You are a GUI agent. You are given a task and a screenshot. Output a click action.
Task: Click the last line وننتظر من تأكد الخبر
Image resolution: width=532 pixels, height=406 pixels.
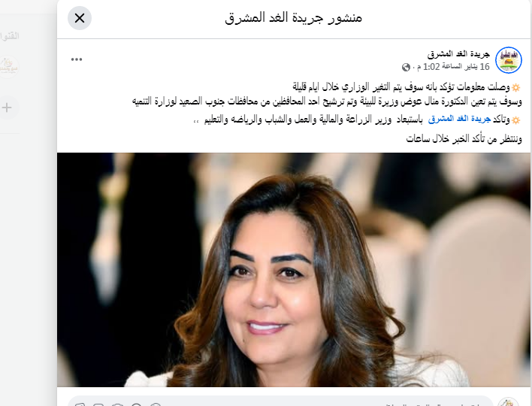(464, 138)
